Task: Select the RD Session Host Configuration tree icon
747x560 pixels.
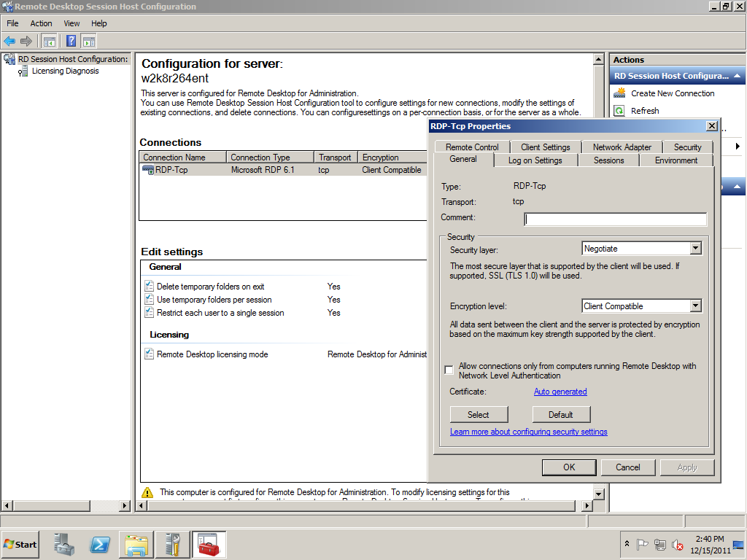Action: coord(9,59)
